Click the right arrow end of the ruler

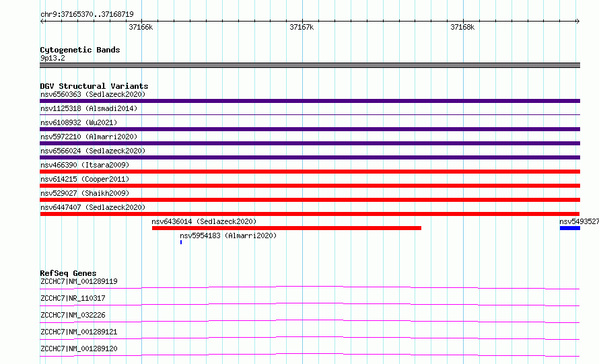coord(578,22)
